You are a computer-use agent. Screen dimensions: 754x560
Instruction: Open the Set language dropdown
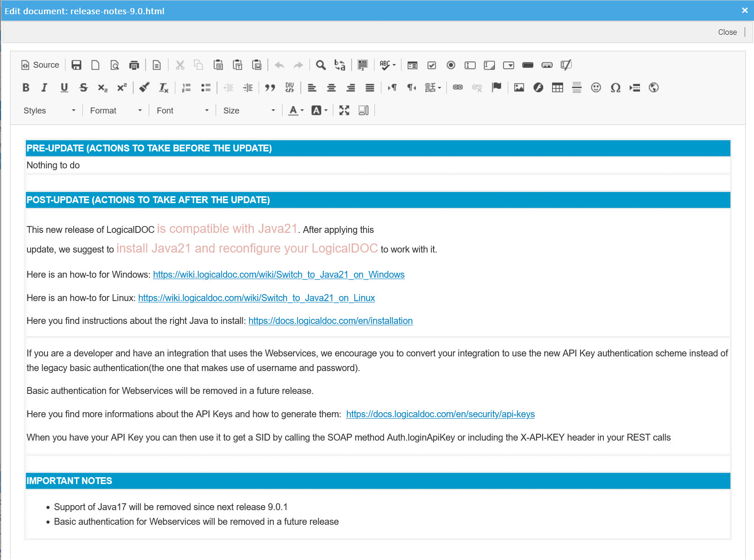pyautogui.click(x=433, y=87)
